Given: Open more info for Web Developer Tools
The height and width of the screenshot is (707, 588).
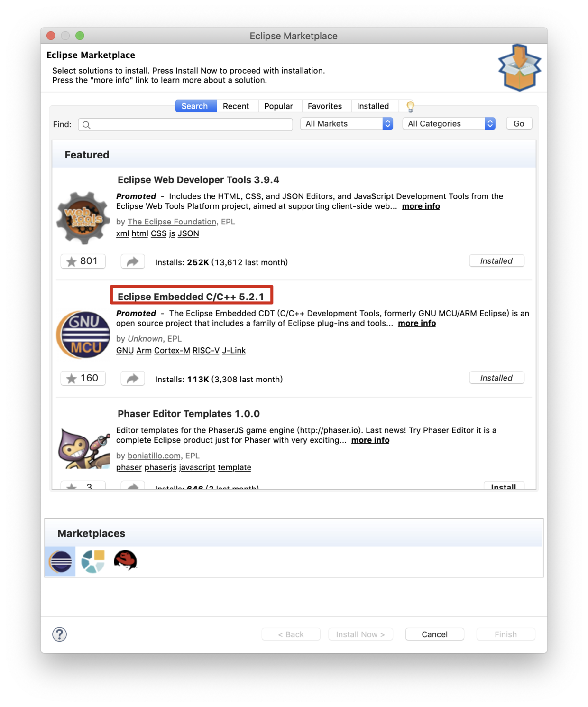Looking at the screenshot, I should 421,206.
